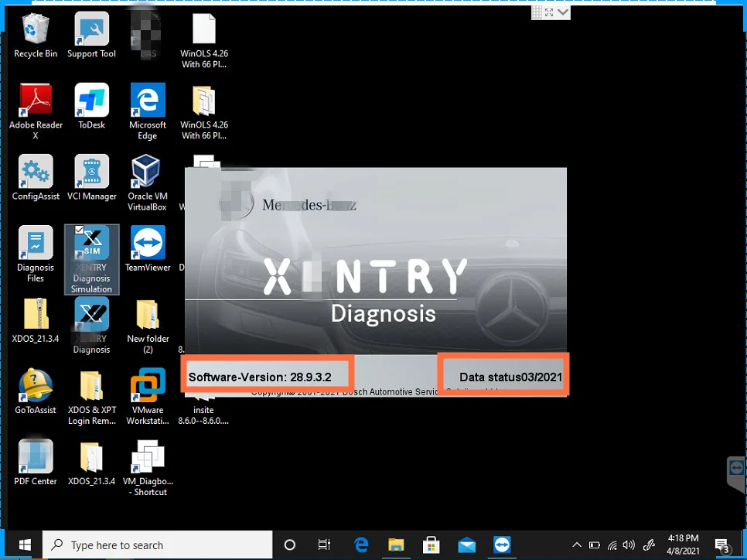Image resolution: width=747 pixels, height=560 pixels.
Task: Click the Data status03/2021 text
Action: pos(510,377)
